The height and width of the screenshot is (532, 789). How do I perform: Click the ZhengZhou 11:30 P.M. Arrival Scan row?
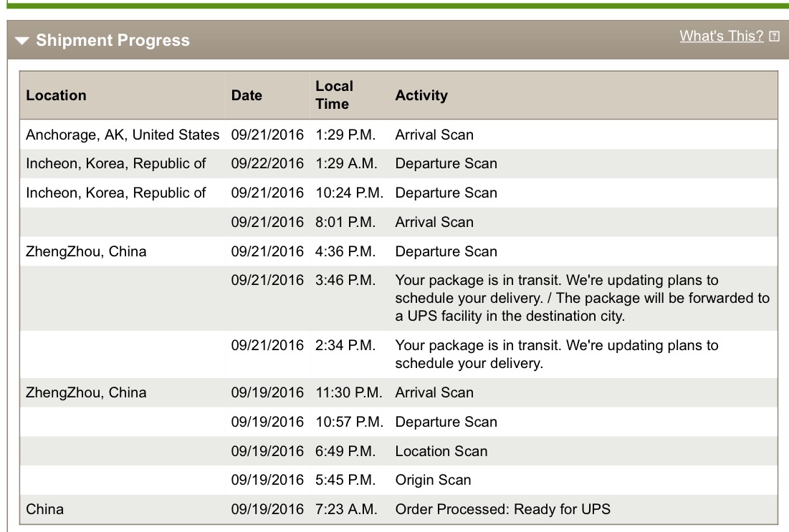(398, 392)
